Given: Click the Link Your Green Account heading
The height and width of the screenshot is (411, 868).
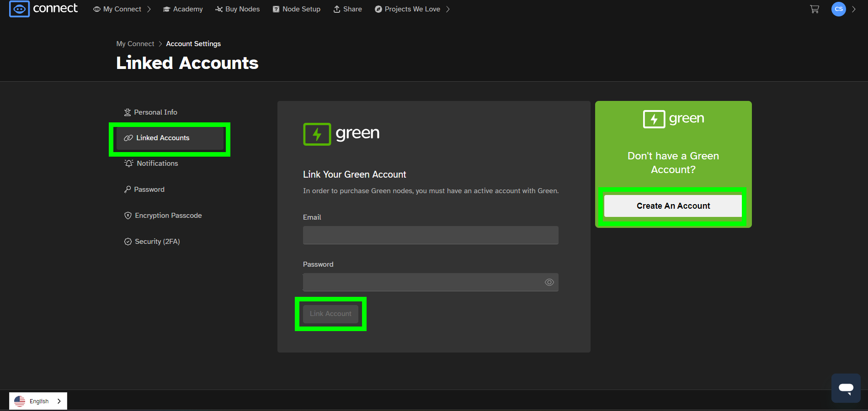Looking at the screenshot, I should pos(354,174).
